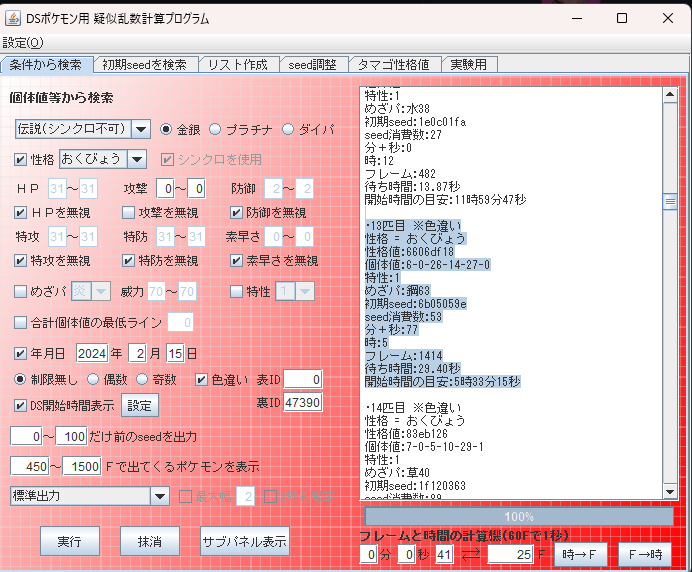Click the 100% progress bar
Viewport: 692px width, 572px height.
click(x=519, y=516)
